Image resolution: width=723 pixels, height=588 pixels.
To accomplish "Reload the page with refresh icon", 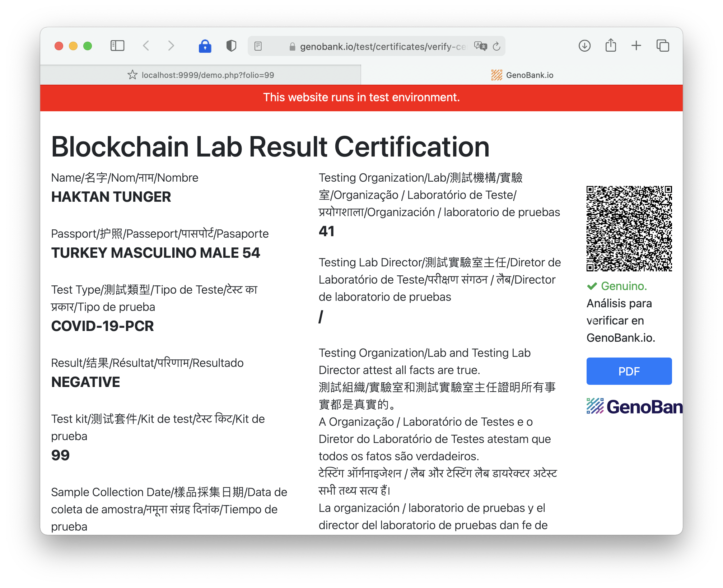I will click(496, 46).
